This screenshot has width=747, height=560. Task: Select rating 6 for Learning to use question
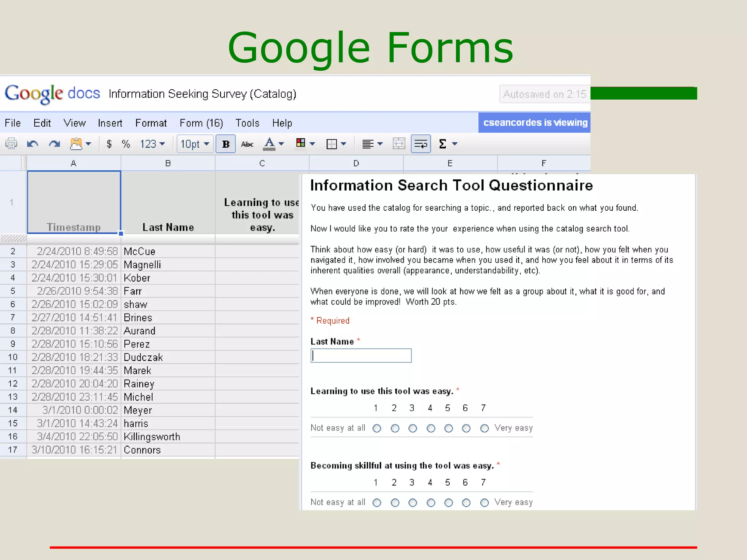(466, 428)
